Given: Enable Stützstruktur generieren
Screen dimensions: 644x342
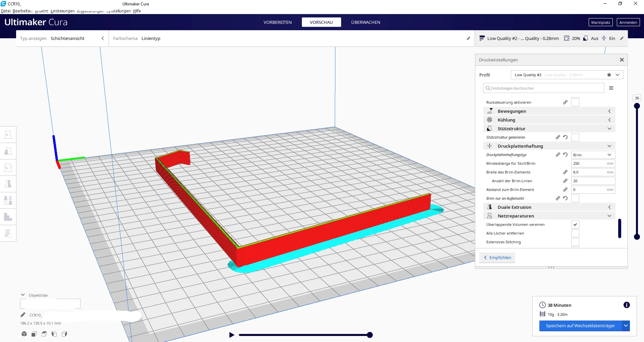Looking at the screenshot, I should pyautogui.click(x=575, y=137).
